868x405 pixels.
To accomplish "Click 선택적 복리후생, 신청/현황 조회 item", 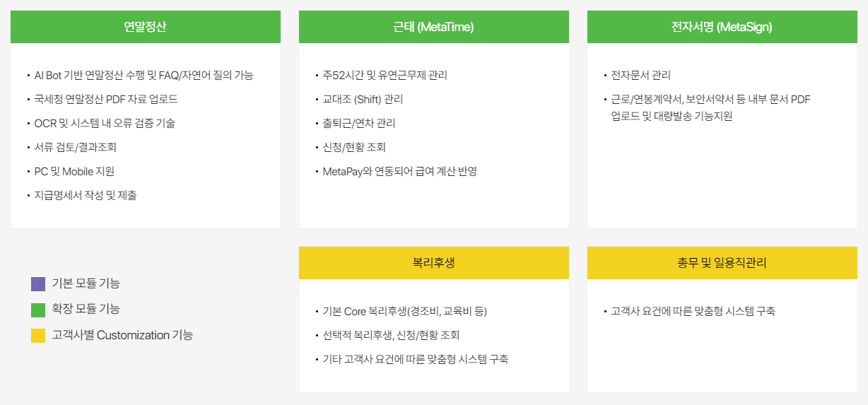I will (x=391, y=335).
